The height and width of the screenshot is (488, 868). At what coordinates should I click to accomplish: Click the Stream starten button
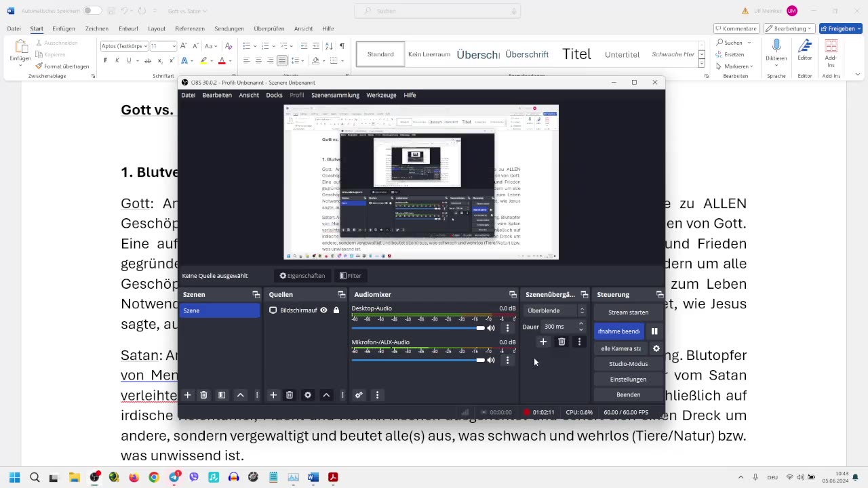coord(628,312)
